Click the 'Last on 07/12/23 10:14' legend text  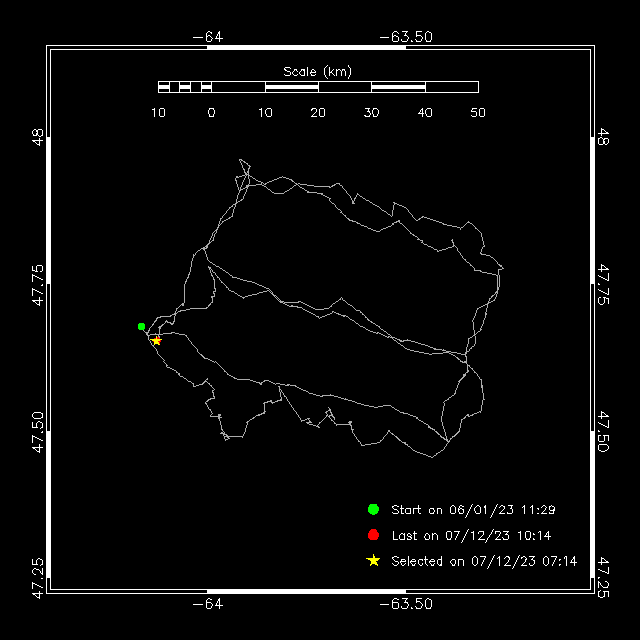(x=471, y=536)
